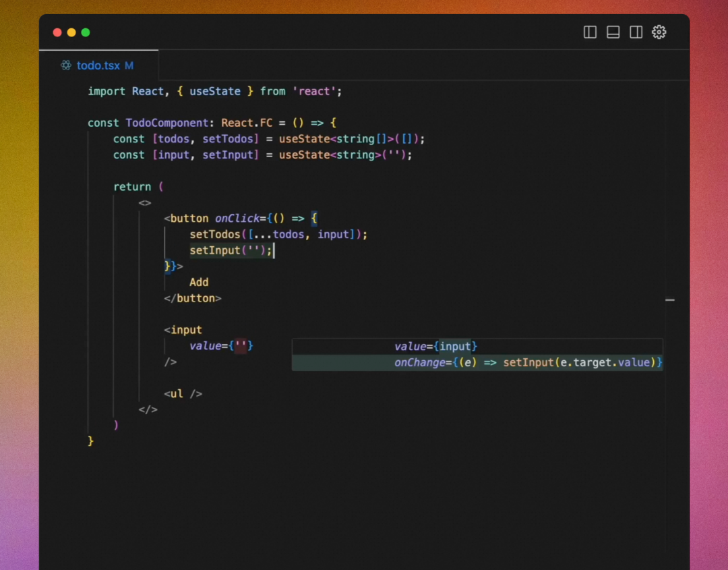Toggle the left sidebar panel icon

pyautogui.click(x=590, y=32)
